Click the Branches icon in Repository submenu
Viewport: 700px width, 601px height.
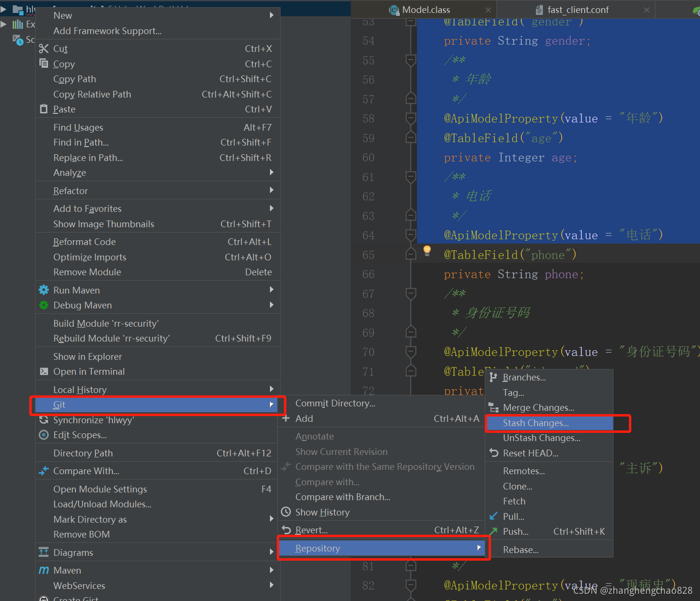[x=493, y=377]
